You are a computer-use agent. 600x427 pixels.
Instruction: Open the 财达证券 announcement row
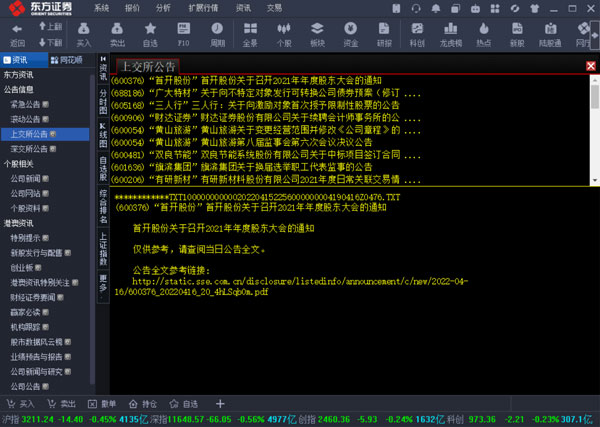(x=266, y=118)
